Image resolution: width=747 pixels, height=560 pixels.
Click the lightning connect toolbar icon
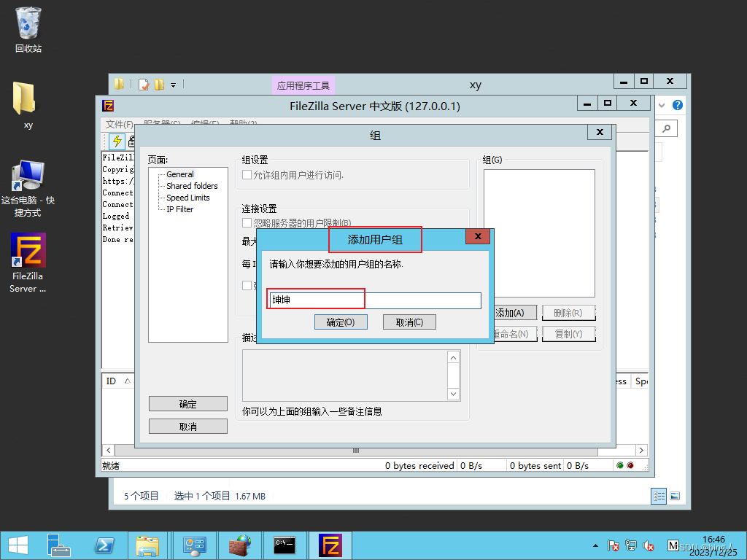coord(117,141)
